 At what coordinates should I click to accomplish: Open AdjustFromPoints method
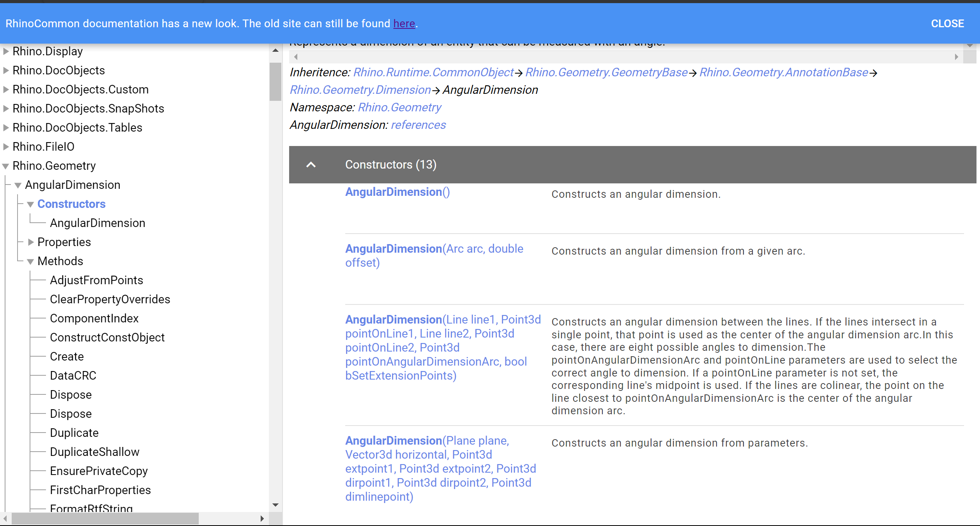click(96, 280)
